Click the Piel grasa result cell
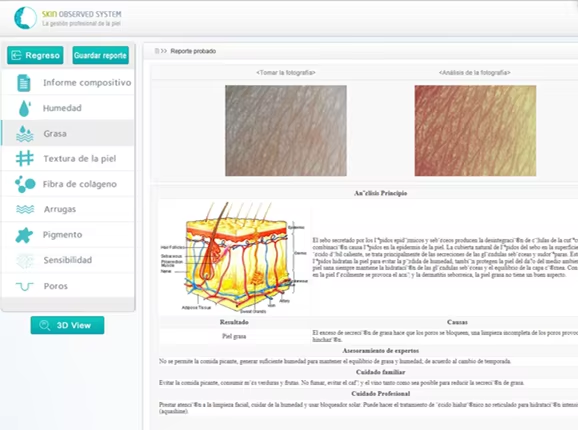 [x=234, y=336]
